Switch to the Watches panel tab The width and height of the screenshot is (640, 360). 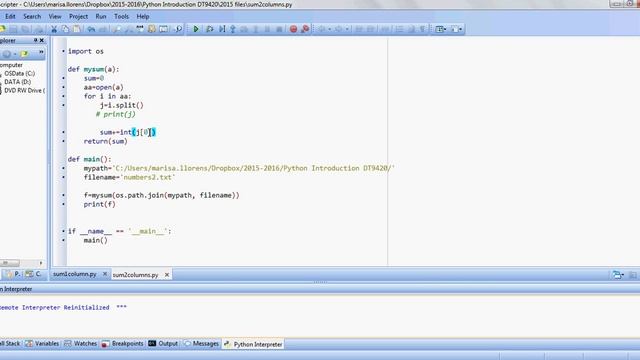[x=81, y=344]
